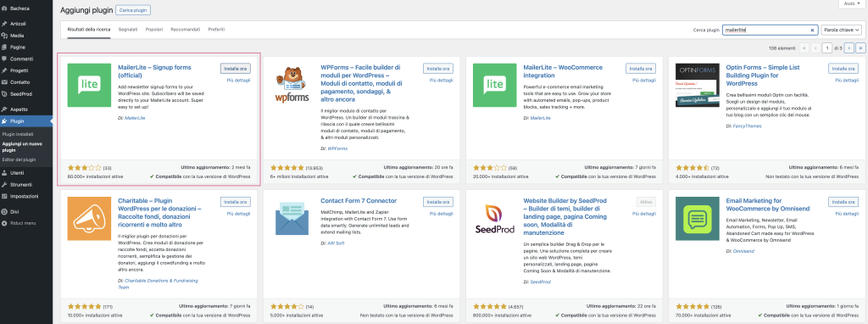
Task: Open author link ARI Soft
Action: (x=336, y=243)
